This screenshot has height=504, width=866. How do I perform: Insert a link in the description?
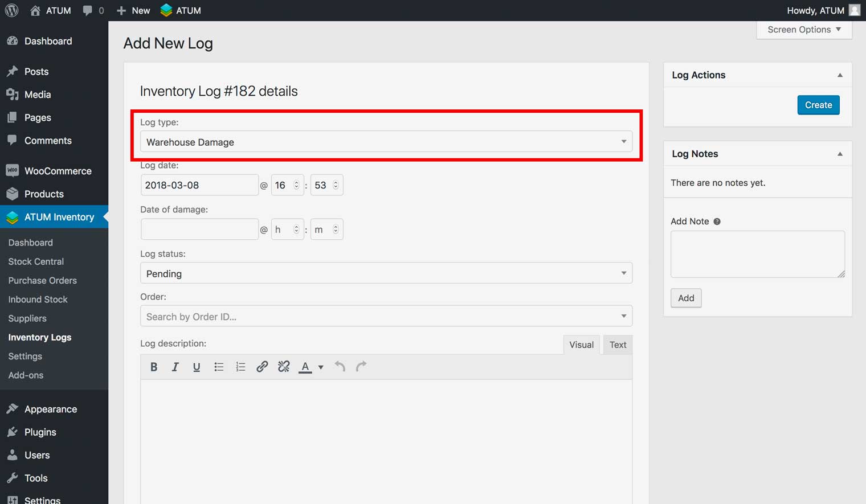[x=262, y=367]
